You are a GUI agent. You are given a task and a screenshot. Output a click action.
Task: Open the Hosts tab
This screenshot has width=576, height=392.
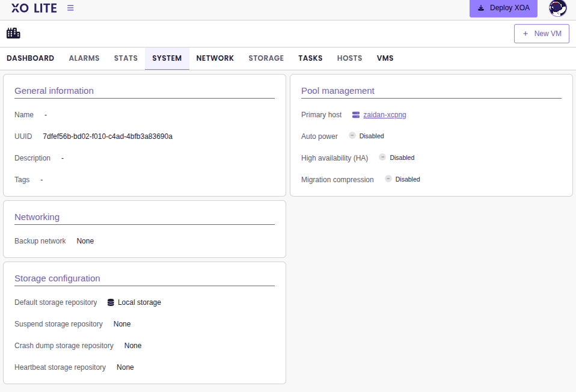click(x=349, y=58)
